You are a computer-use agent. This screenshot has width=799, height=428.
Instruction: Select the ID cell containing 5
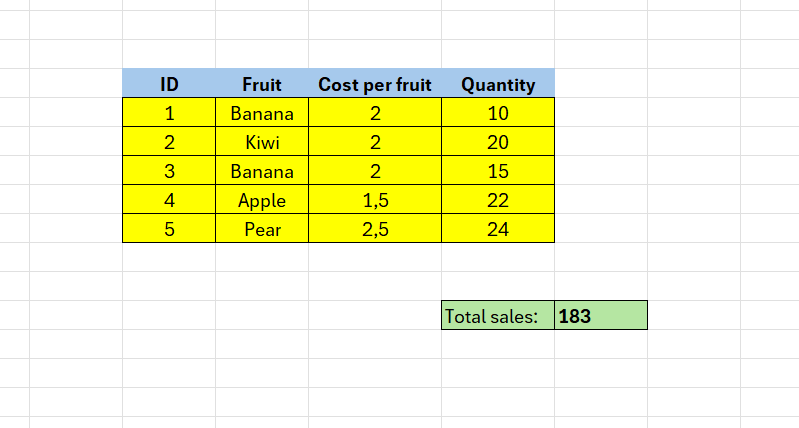(169, 229)
